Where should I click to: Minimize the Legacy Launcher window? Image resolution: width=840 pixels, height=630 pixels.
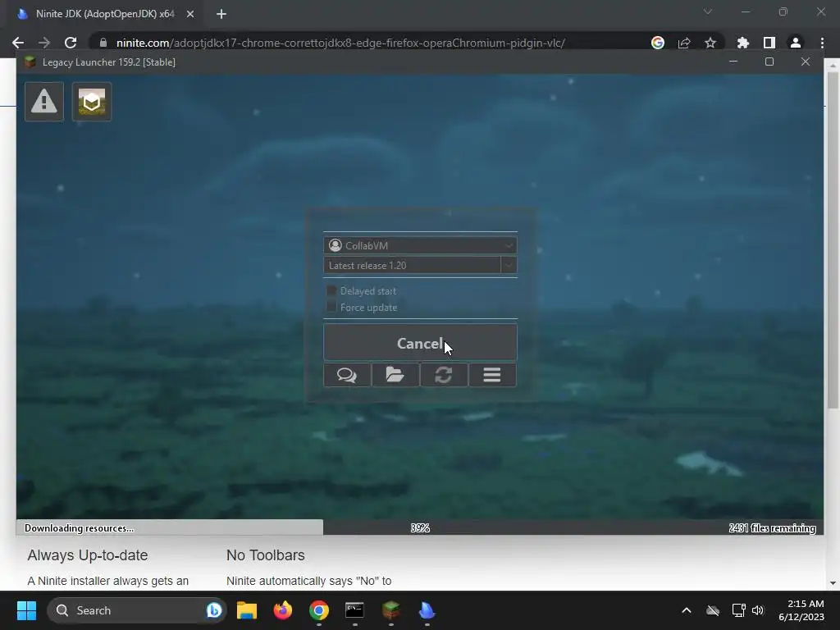pyautogui.click(x=733, y=62)
